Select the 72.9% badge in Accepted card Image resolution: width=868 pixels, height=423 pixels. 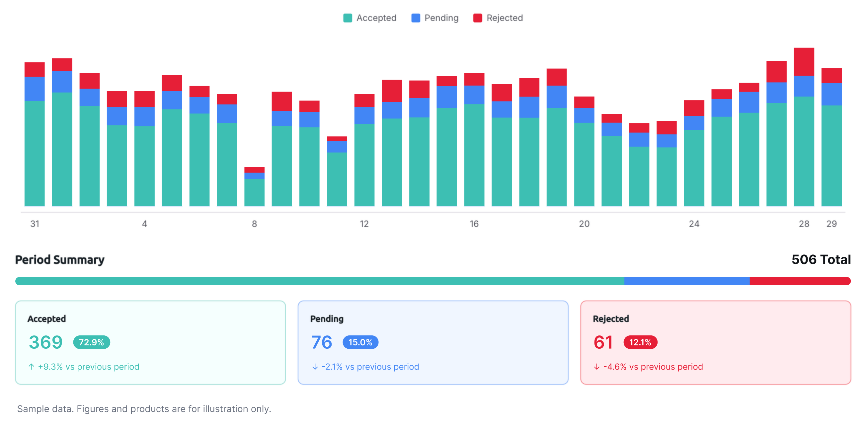pyautogui.click(x=91, y=342)
